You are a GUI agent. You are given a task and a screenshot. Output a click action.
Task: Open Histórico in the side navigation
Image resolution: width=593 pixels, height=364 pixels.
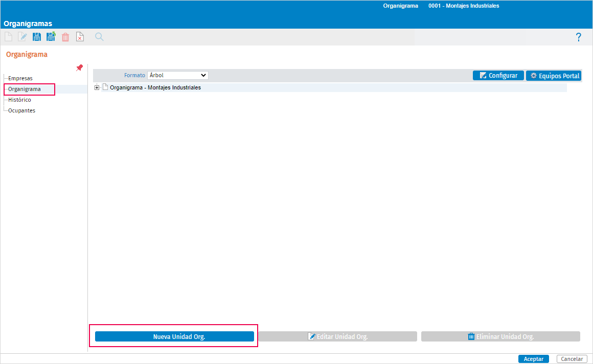19,100
